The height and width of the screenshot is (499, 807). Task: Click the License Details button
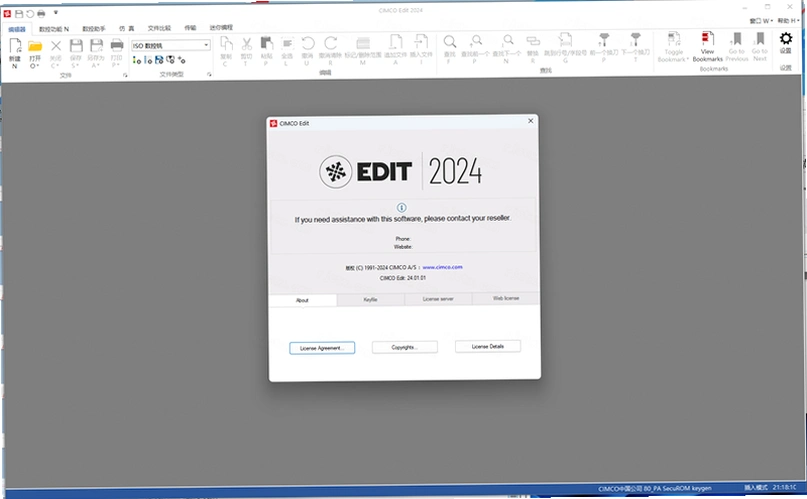click(x=487, y=346)
